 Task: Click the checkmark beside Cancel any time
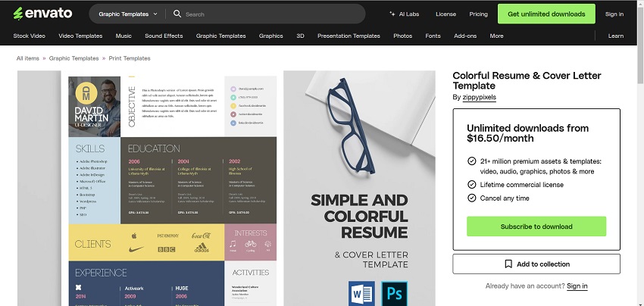click(x=471, y=198)
